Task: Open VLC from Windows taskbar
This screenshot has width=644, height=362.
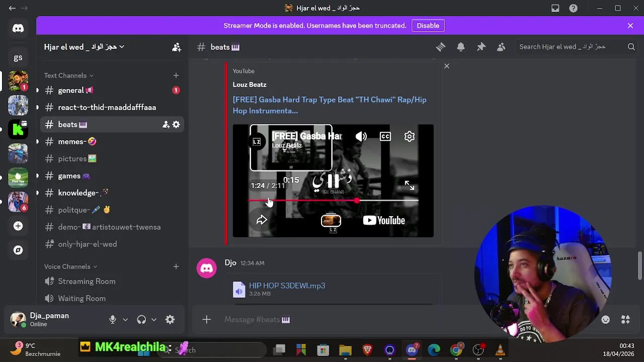Action: click(500, 350)
